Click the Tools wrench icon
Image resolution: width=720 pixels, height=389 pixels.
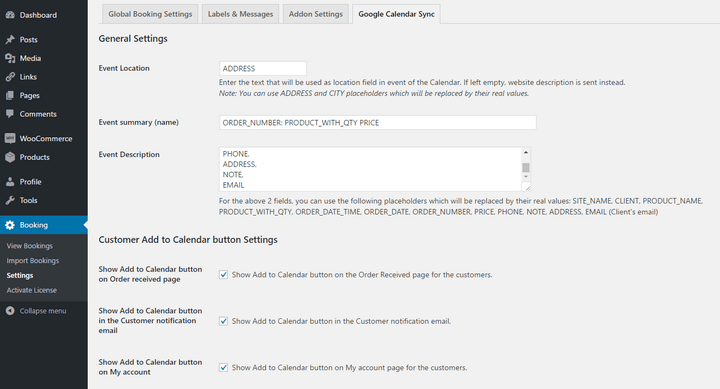(10, 200)
